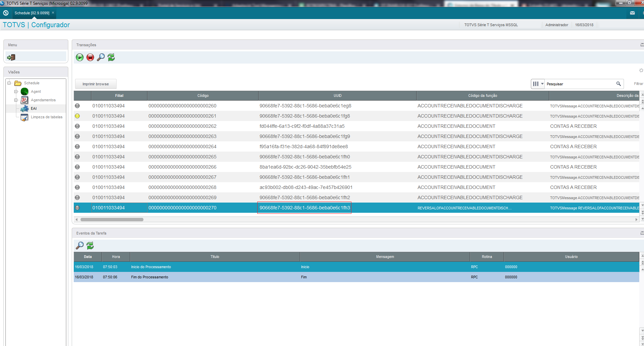Viewport: 644px width, 346px height.
Task: Start the transaction with the green play icon
Action: 80,57
